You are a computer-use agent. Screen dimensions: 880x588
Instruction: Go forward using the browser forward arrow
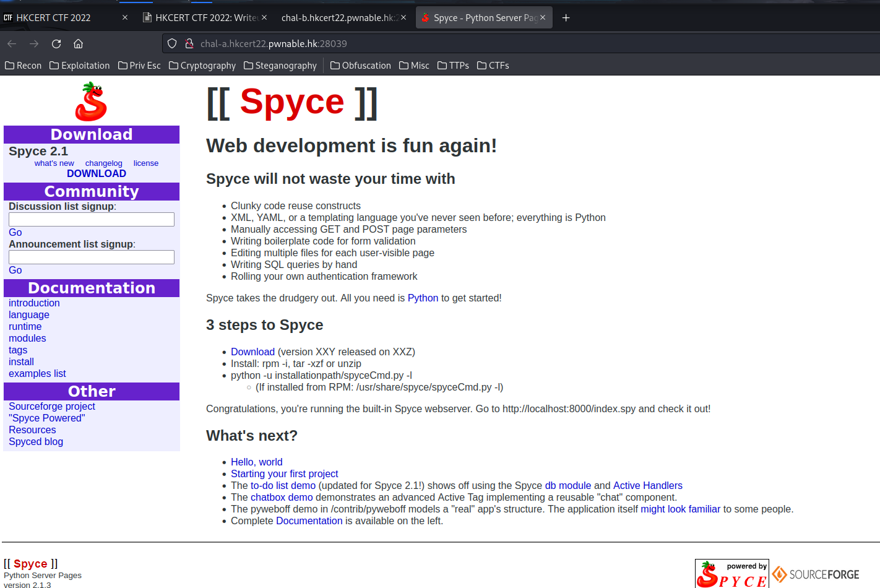[x=34, y=43]
